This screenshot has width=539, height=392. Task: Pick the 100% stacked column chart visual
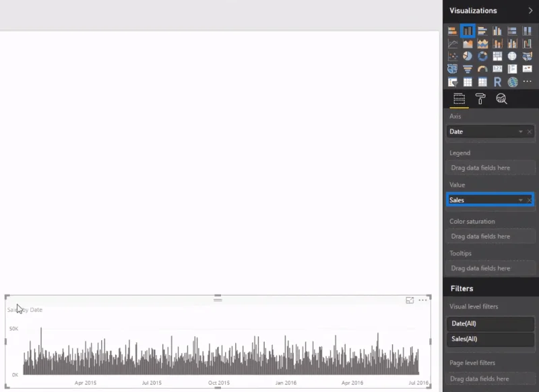pyautogui.click(x=527, y=31)
